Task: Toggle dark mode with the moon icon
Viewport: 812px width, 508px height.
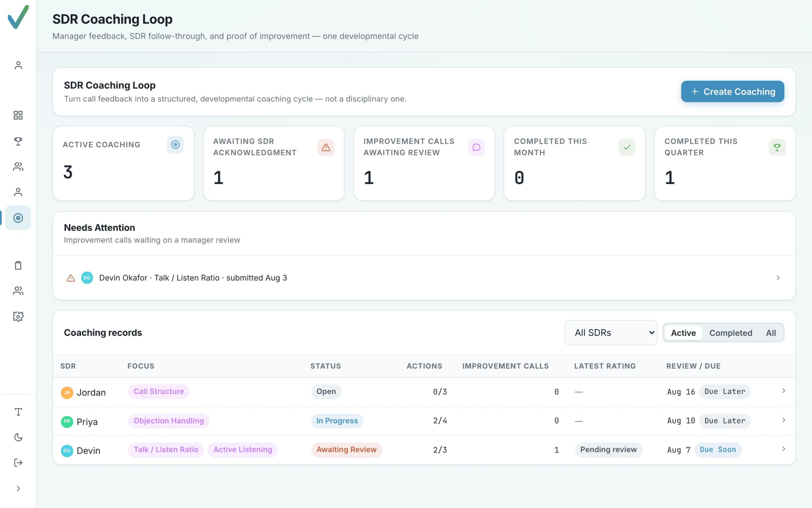Action: click(x=18, y=437)
